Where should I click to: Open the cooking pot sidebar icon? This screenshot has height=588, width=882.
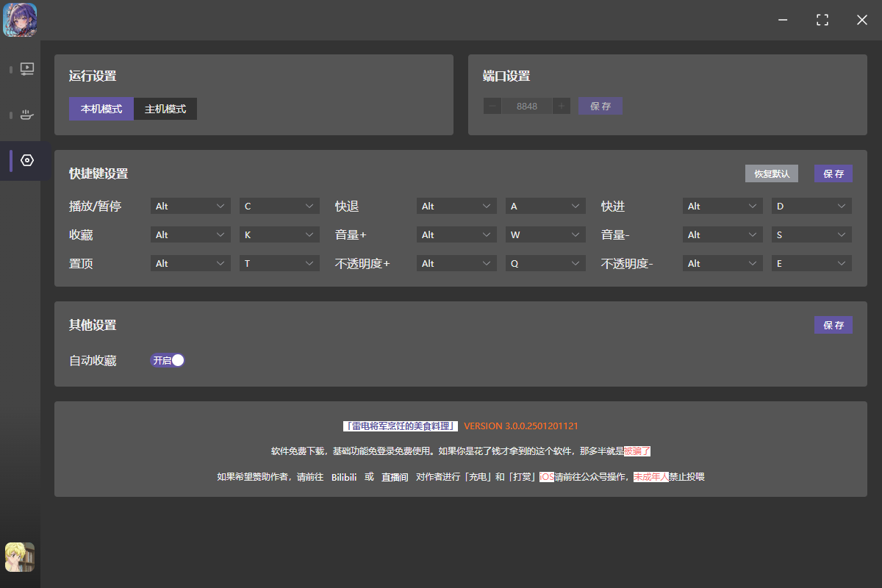pyautogui.click(x=27, y=115)
